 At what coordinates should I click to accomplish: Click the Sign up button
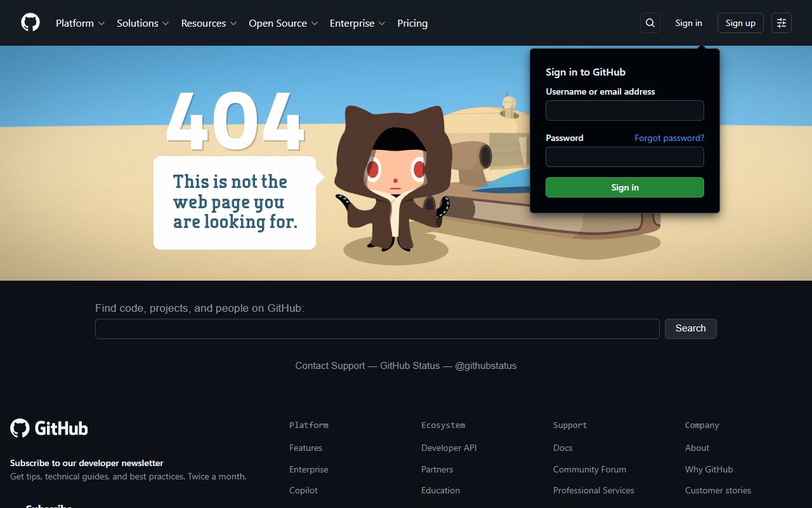click(740, 23)
